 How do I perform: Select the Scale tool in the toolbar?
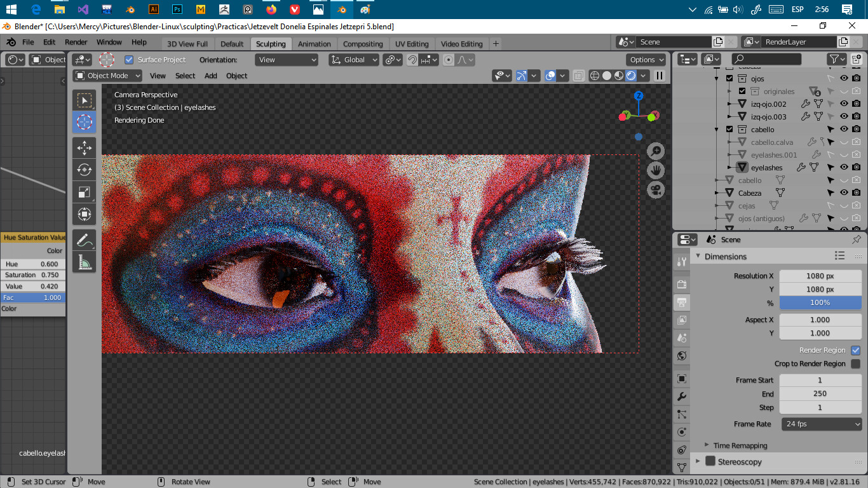point(84,192)
